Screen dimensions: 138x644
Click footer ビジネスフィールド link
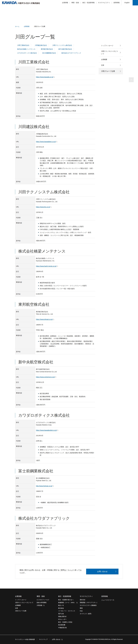(43, 600)
